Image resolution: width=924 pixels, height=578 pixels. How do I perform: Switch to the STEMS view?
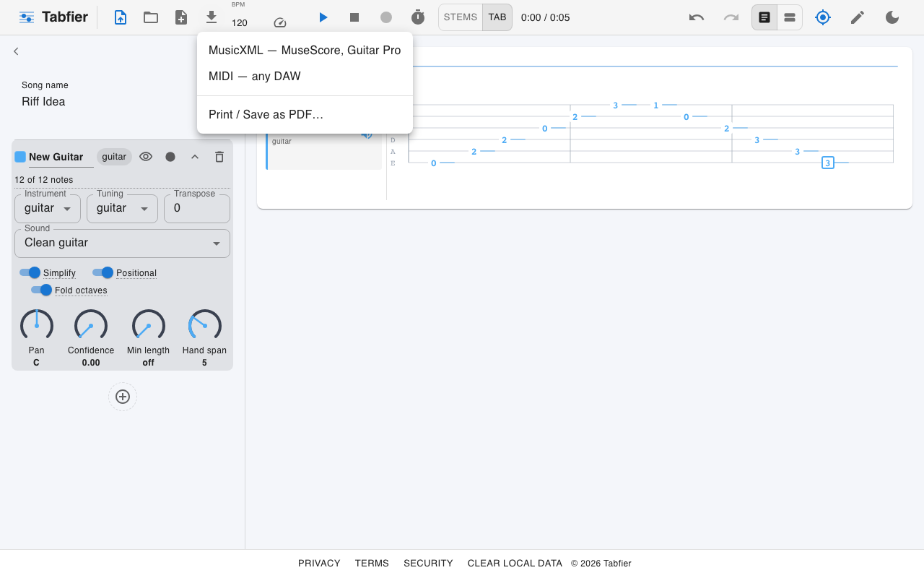click(x=461, y=17)
